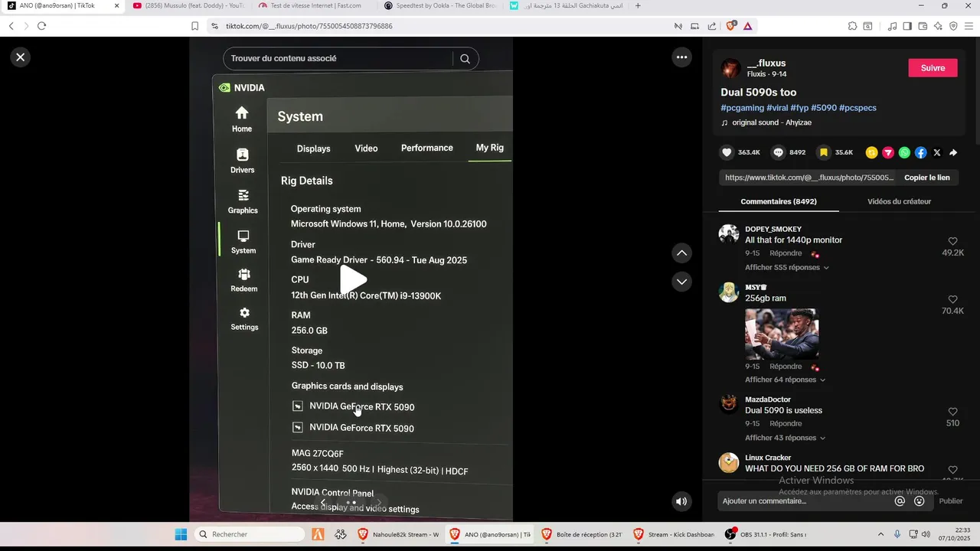980x551 pixels.
Task: Click the bookmark icon in address bar
Action: tap(194, 26)
